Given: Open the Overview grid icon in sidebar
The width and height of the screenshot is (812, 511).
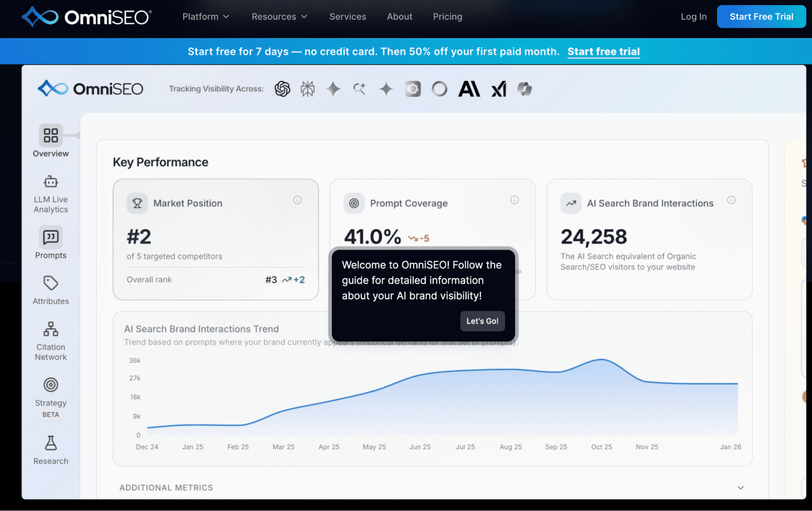Looking at the screenshot, I should click(51, 135).
